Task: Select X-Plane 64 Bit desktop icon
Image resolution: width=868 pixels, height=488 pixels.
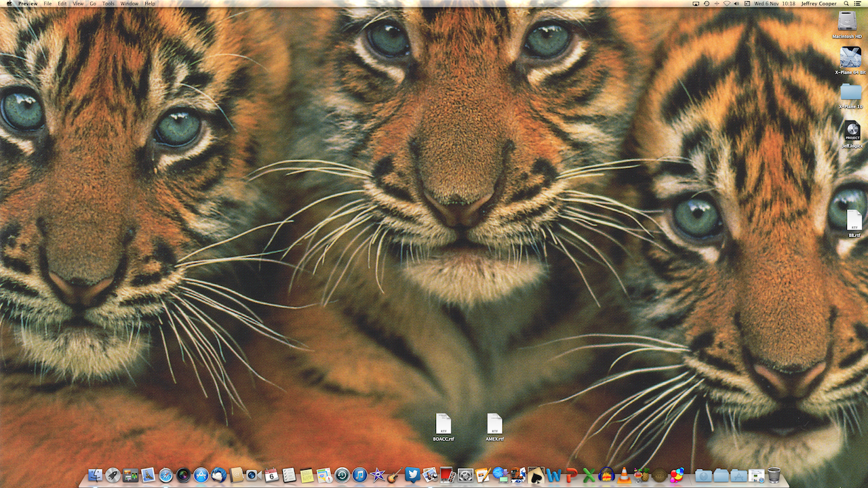Action: [x=850, y=61]
